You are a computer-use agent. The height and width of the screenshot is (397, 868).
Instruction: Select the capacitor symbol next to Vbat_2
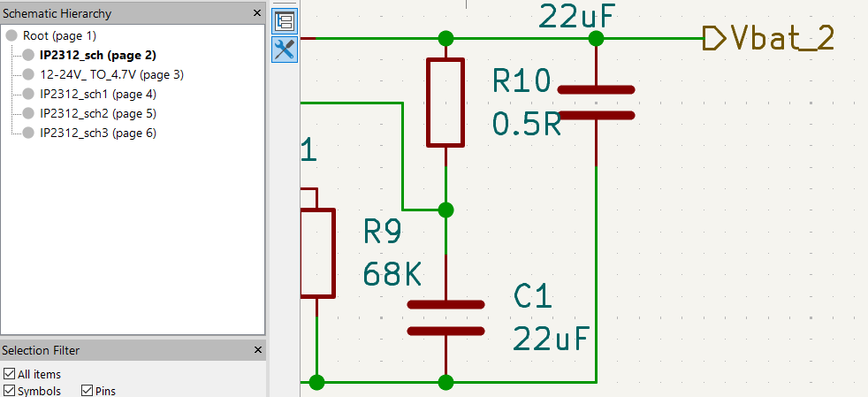[596, 103]
